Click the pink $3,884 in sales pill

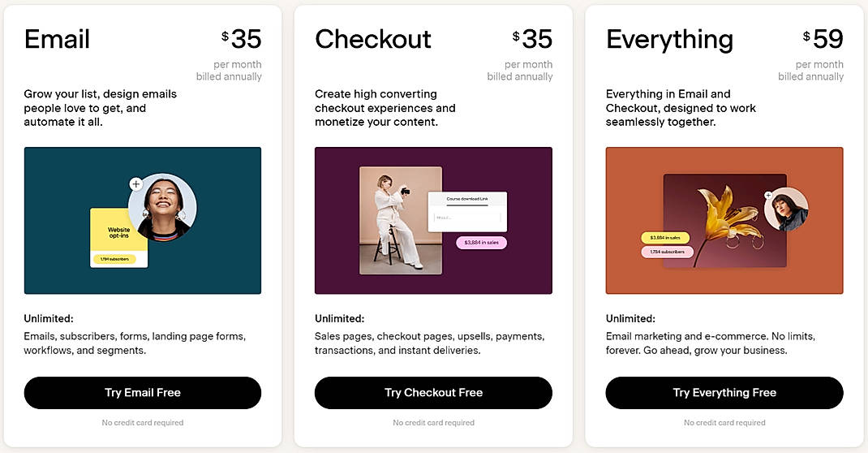pos(481,242)
